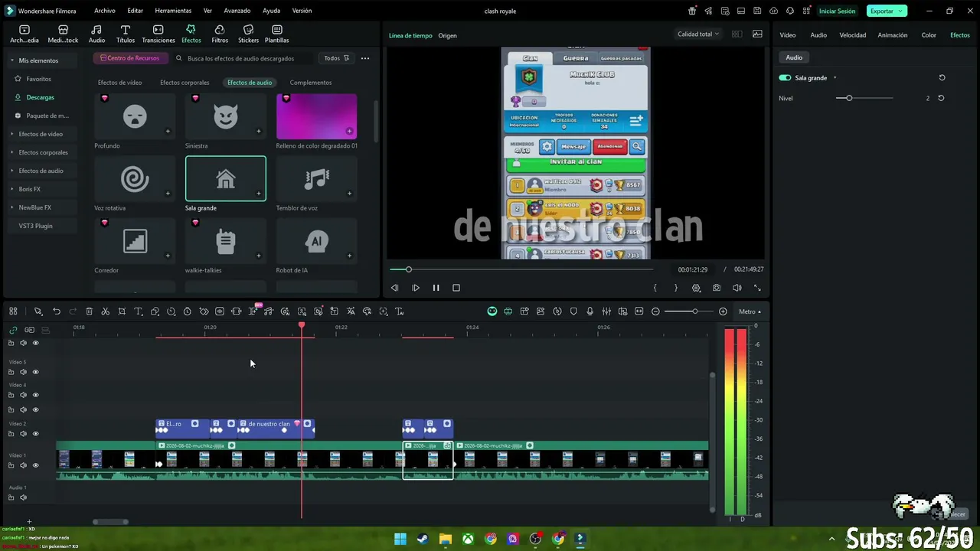Select Favoritos in the sidebar
980x551 pixels.
(38, 79)
